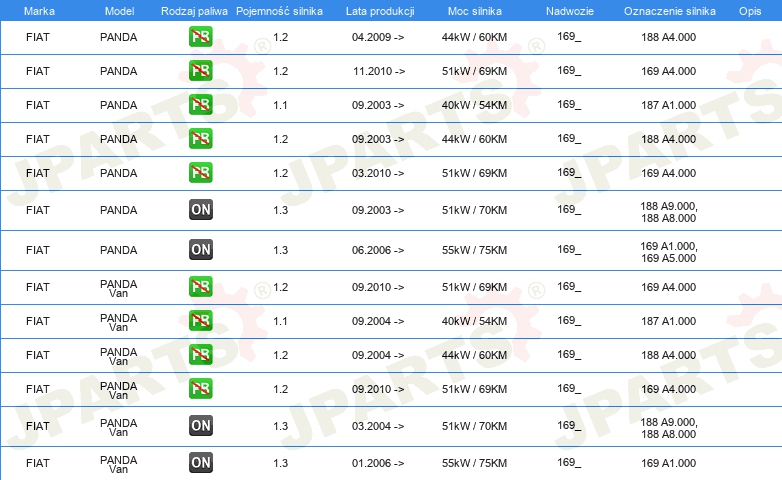Viewport: 782px width, 480px height.
Task: Click body code 169_ in the 03.2004 row
Action: click(x=569, y=425)
